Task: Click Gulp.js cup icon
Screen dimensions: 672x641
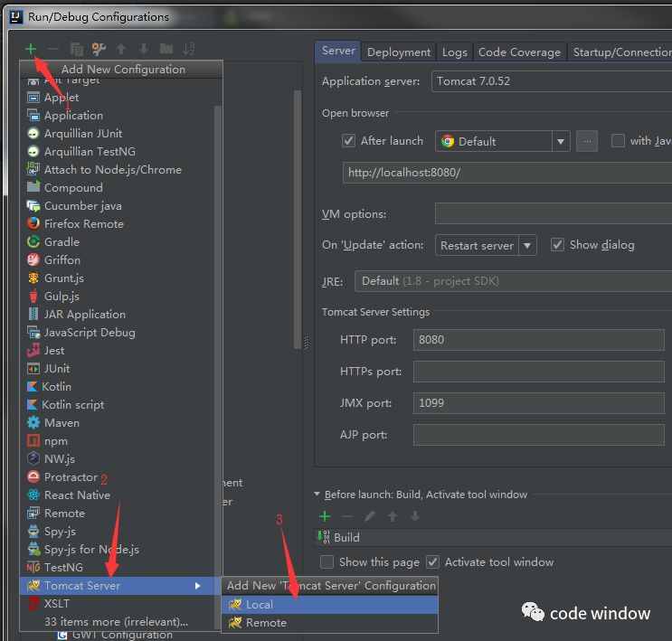Action: click(33, 296)
